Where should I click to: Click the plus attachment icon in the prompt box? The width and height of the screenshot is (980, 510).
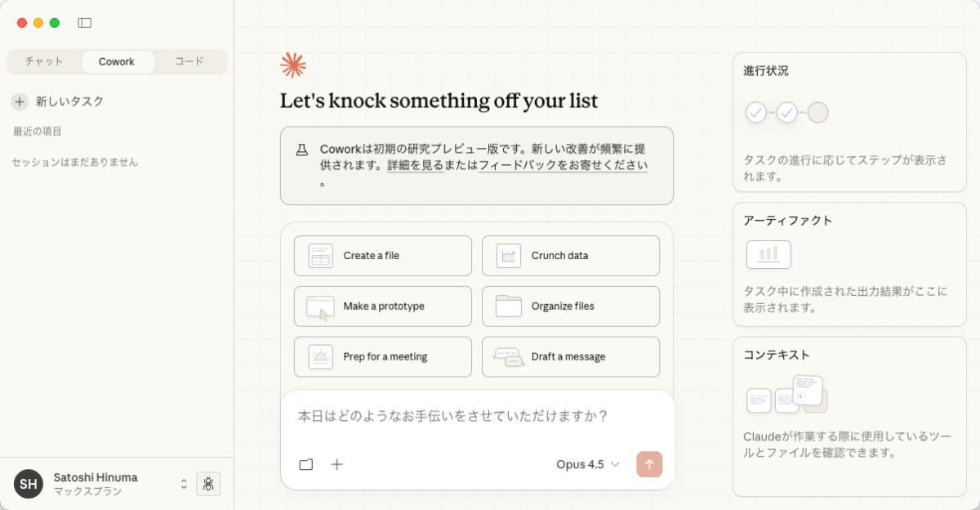[x=336, y=464]
